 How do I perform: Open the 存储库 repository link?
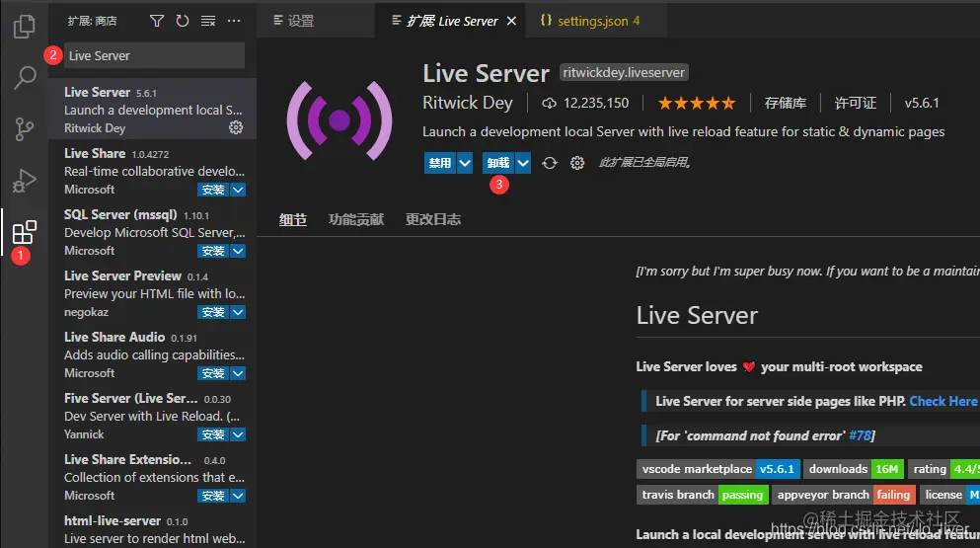pyautogui.click(x=785, y=104)
